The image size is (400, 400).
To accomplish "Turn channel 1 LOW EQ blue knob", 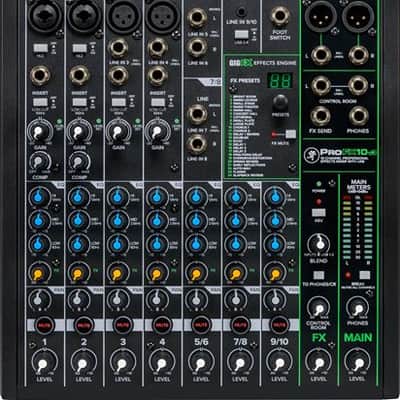I will [x=39, y=244].
